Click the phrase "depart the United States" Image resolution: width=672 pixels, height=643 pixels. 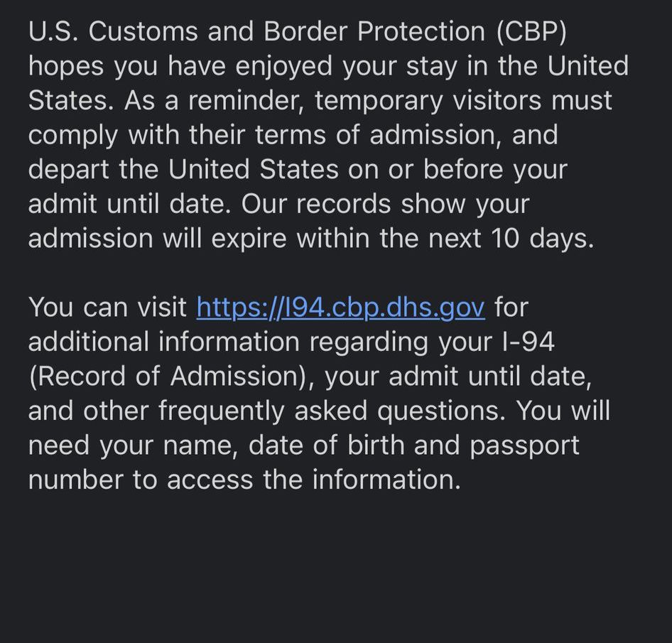pos(183,170)
